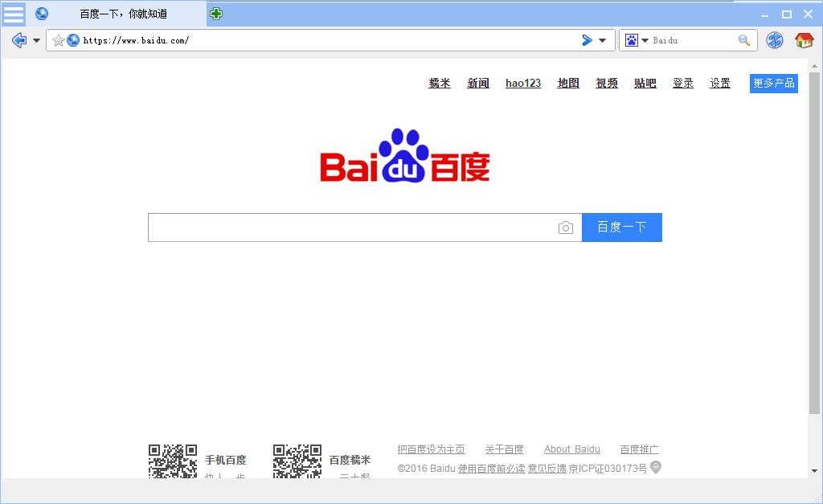Click the magnifier search icon in toolbar

[743, 40]
